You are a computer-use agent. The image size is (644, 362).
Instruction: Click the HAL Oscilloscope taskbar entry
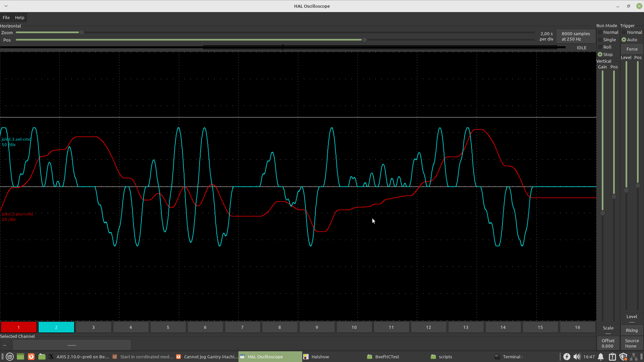click(x=270, y=357)
